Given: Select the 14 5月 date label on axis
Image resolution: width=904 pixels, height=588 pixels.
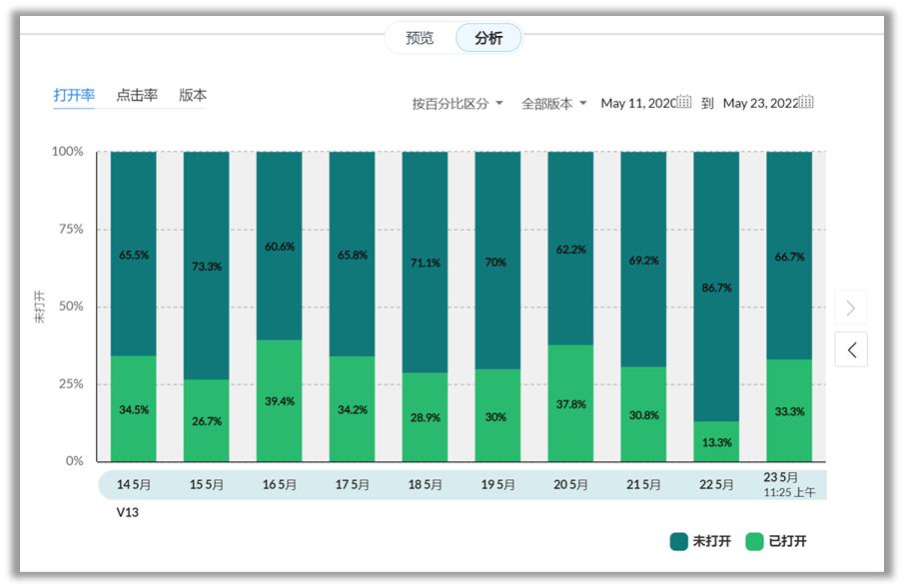Looking at the screenshot, I should click(134, 485).
